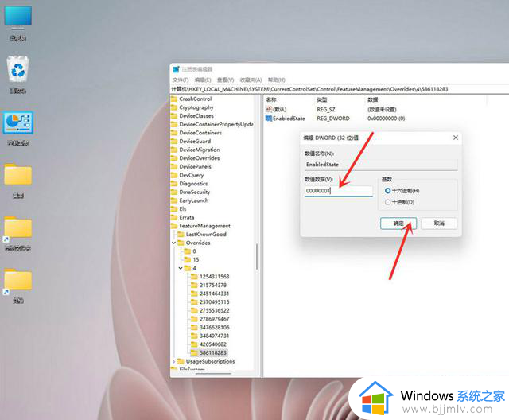Select the DeviceMigration key

point(200,150)
